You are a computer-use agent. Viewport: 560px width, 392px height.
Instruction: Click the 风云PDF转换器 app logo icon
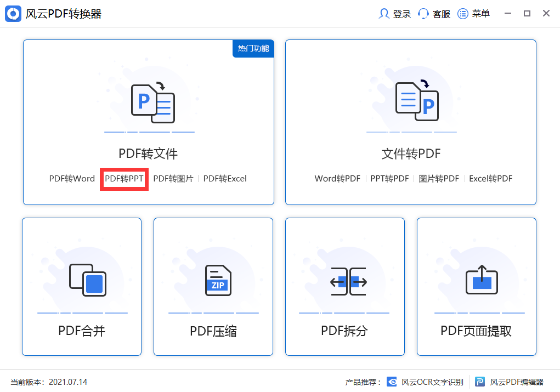pyautogui.click(x=13, y=14)
